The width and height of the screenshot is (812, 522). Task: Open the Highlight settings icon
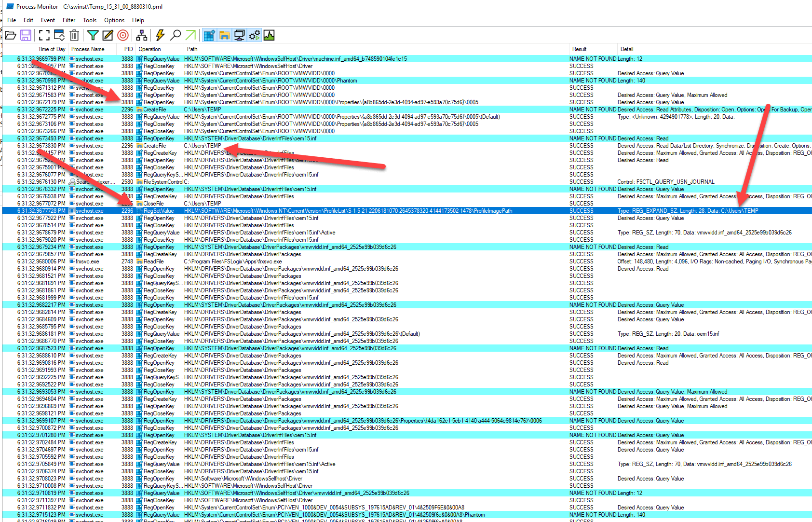tap(108, 35)
